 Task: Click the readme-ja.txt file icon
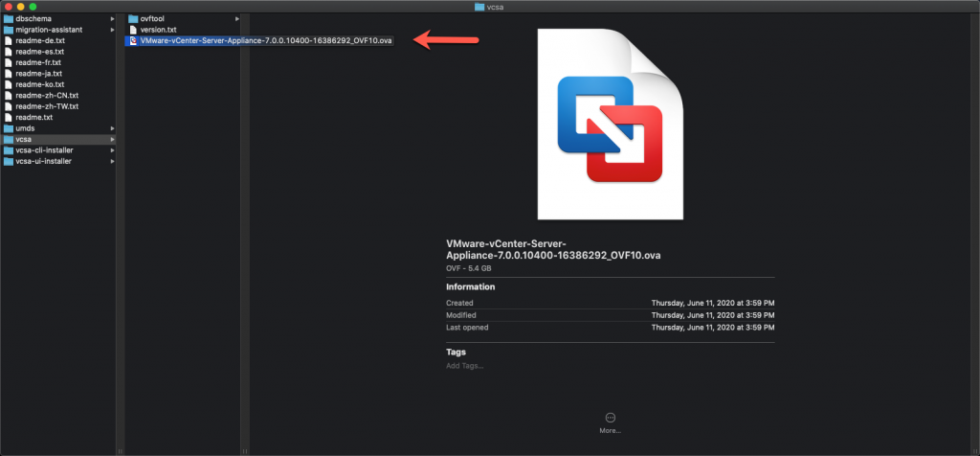click(x=9, y=73)
